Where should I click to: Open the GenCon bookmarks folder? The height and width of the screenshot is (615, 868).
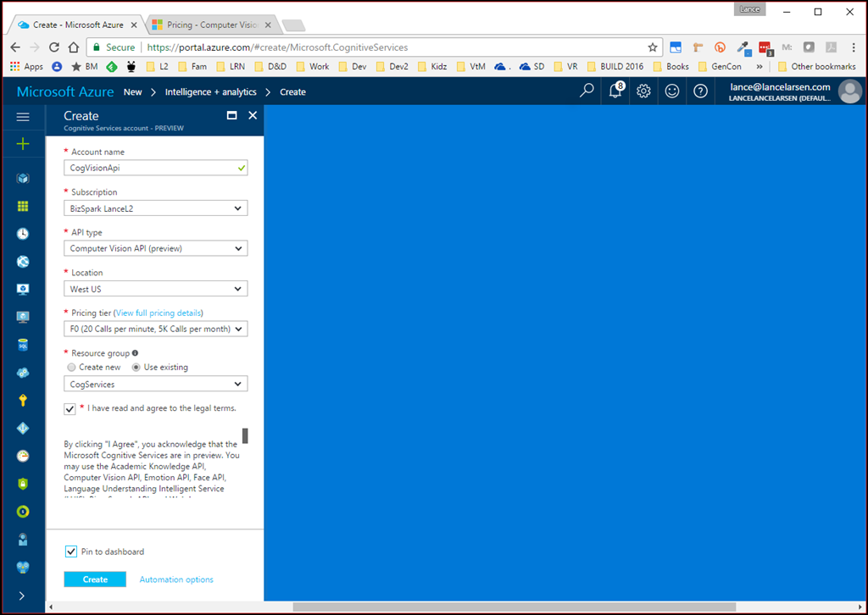click(x=720, y=66)
